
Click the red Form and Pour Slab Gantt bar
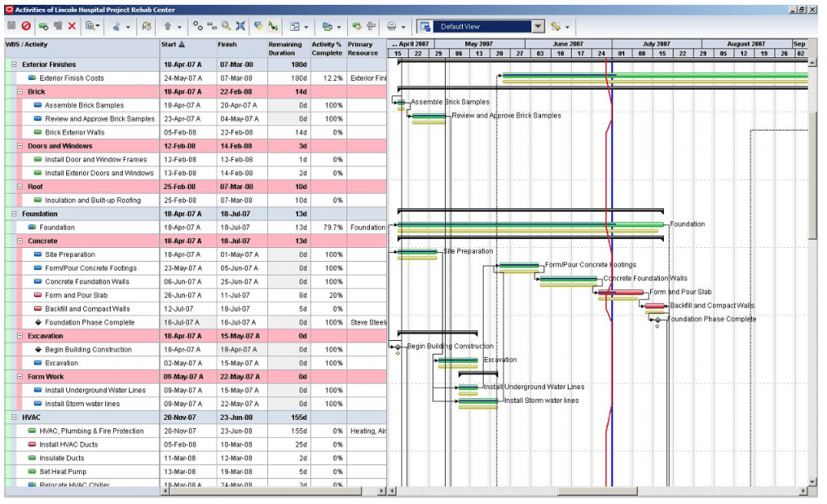(621, 292)
